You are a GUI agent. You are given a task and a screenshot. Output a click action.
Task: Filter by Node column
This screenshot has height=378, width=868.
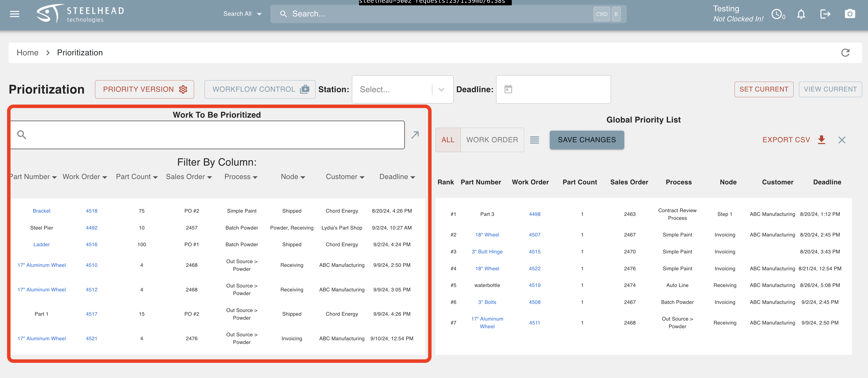pos(293,177)
